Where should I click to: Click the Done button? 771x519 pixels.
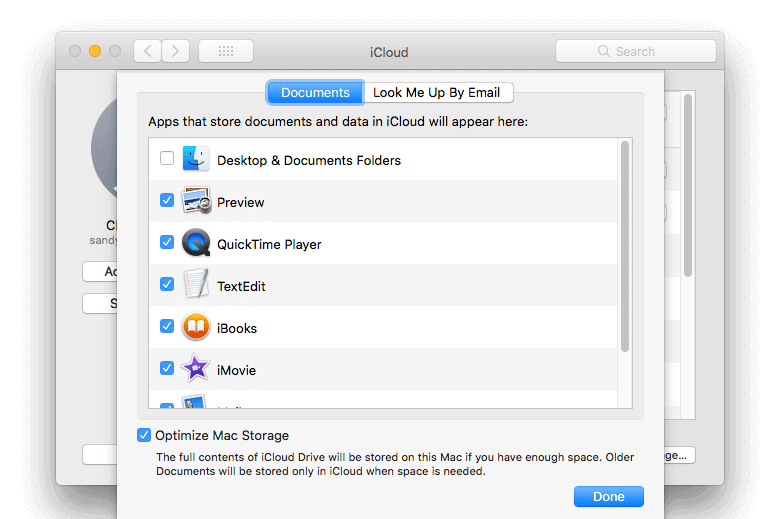pos(609,496)
